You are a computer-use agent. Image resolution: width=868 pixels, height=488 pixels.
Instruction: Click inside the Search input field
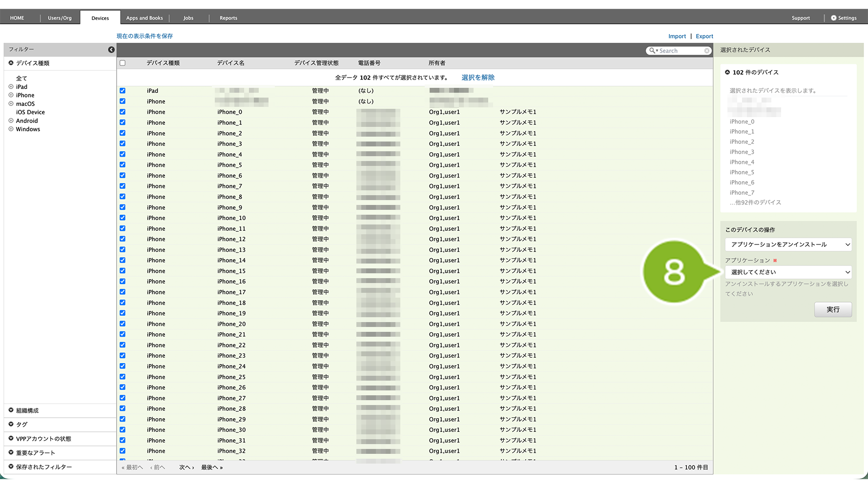[x=681, y=51]
